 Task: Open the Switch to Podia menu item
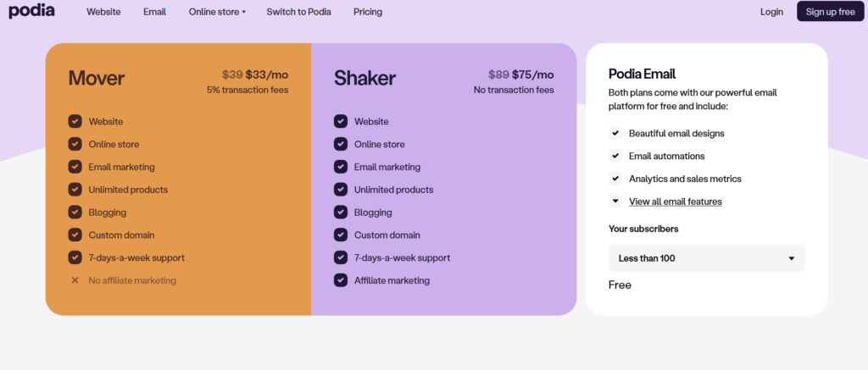pyautogui.click(x=298, y=12)
